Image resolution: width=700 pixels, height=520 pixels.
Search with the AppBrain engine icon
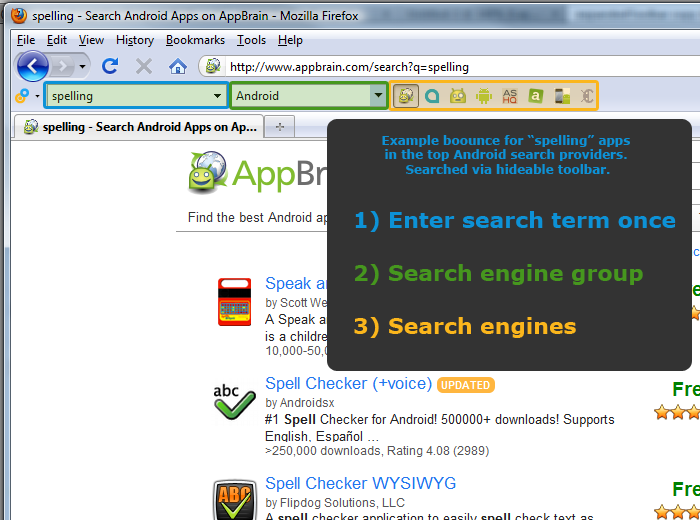click(x=406, y=96)
